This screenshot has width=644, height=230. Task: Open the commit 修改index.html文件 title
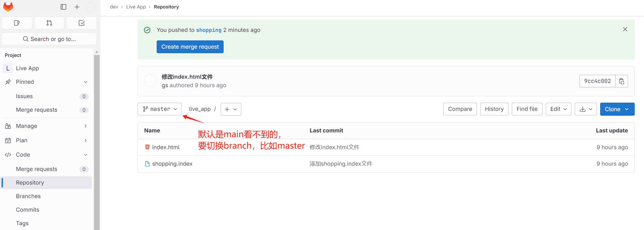click(x=187, y=77)
